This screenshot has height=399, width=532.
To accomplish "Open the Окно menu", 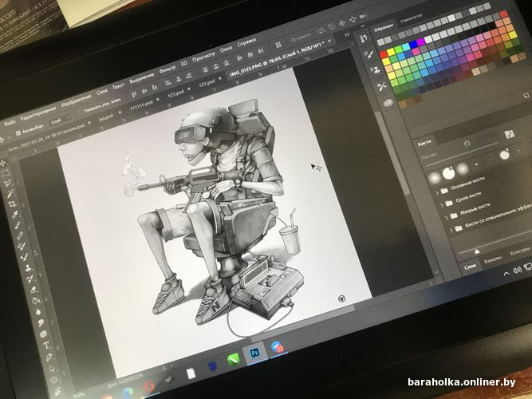I will 226,49.
